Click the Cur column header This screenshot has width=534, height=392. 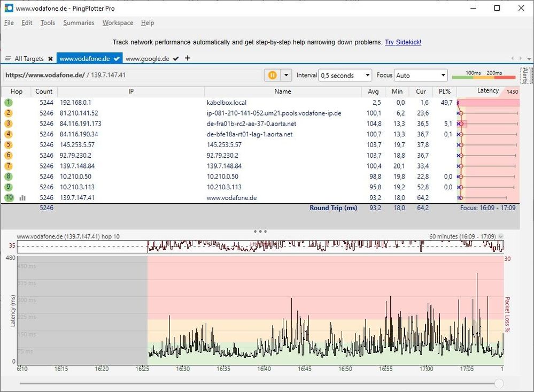[x=421, y=91]
